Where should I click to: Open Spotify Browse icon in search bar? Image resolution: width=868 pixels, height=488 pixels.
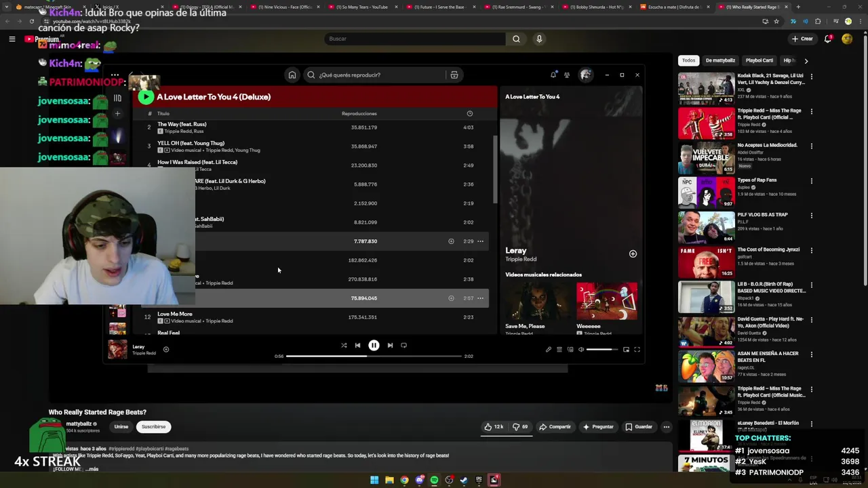pos(454,75)
